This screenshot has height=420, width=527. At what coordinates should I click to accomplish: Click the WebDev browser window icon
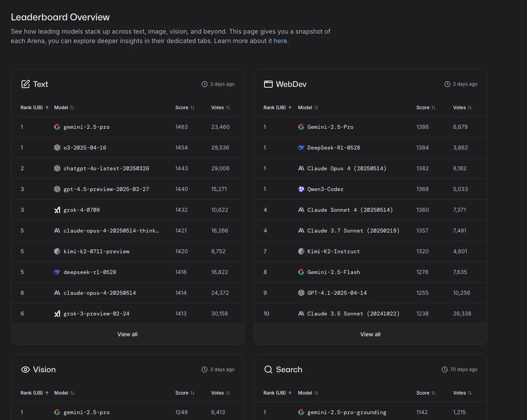pos(268,84)
